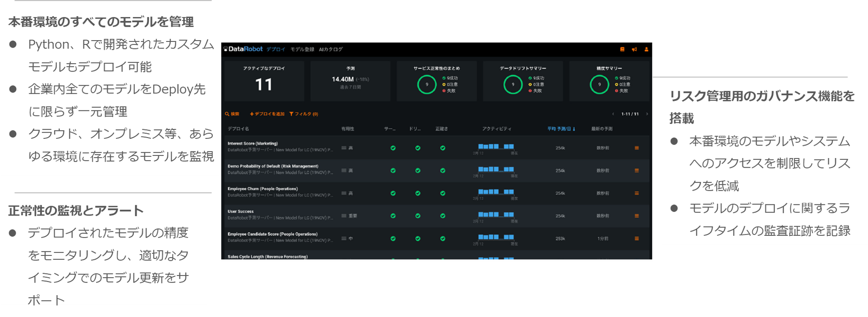This screenshot has height=317, width=868.
Task: Sort by 平均 予測/日 column
Action: (561, 129)
